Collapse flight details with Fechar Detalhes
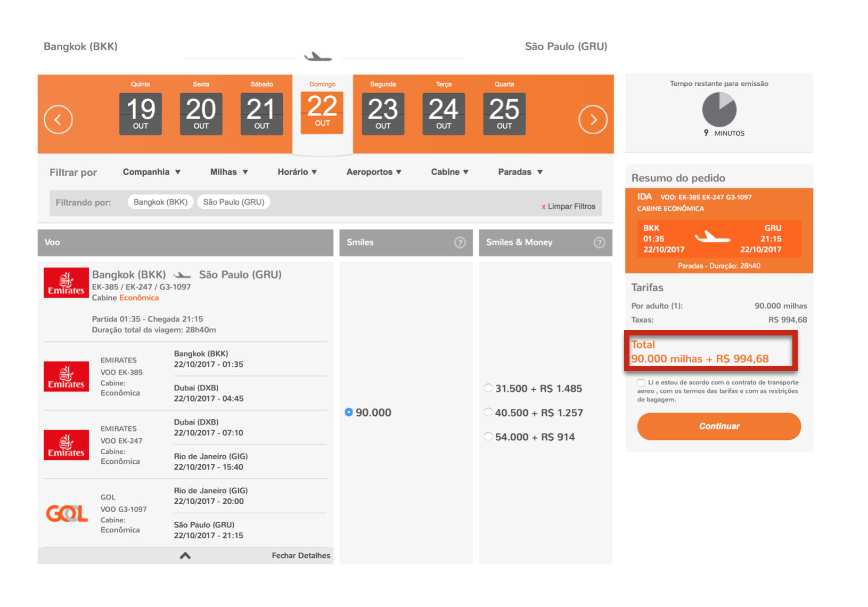Image resolution: width=868 pixels, height=607 pixels. coord(300,555)
